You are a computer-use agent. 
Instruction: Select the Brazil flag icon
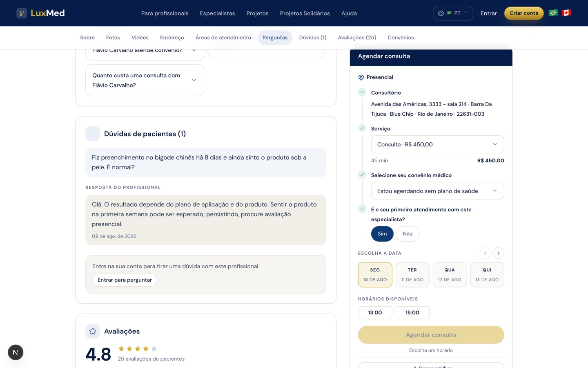553,13
